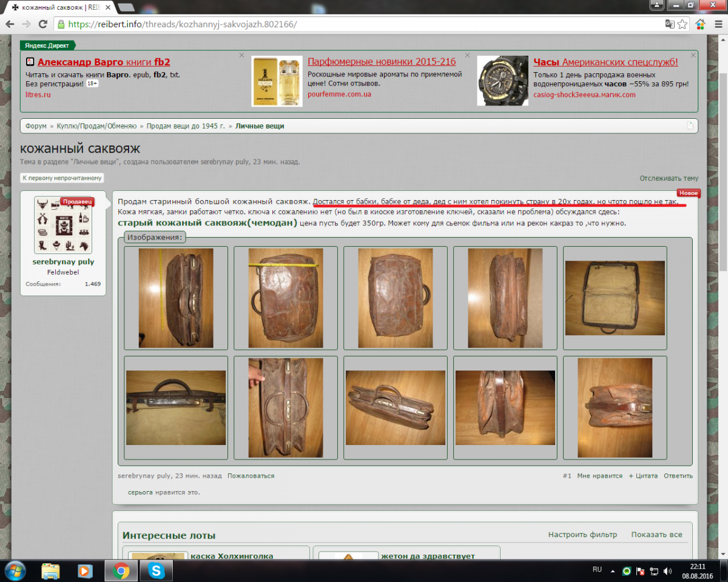Open the Chrome hamburger menu
Viewport: 728px width, 582px height.
click(718, 24)
